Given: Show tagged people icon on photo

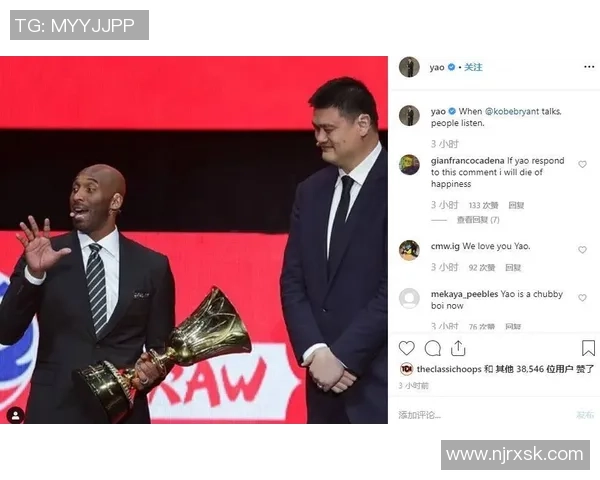Looking at the screenshot, I should pos(15,416).
